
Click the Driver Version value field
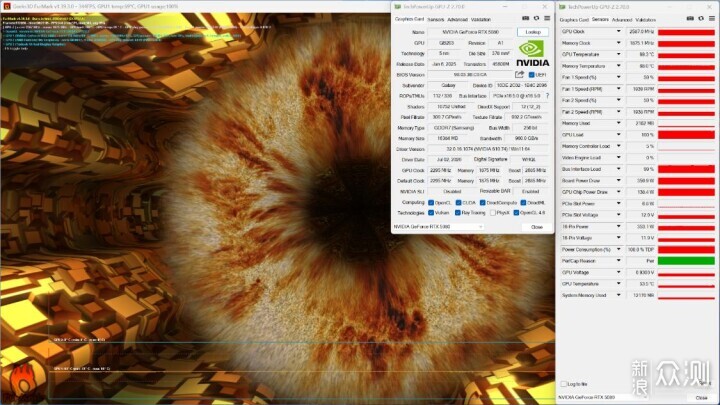coord(488,149)
